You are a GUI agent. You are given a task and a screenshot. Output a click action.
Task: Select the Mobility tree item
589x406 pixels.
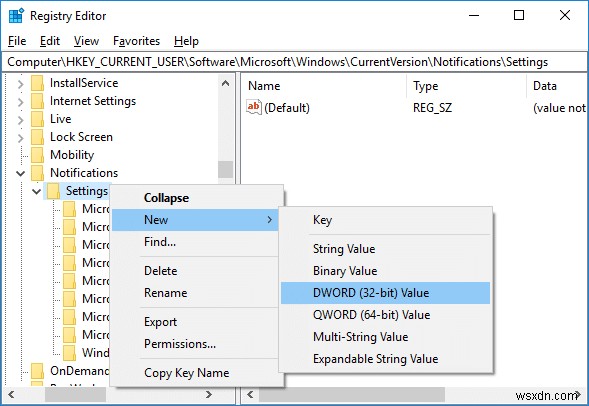click(x=72, y=155)
